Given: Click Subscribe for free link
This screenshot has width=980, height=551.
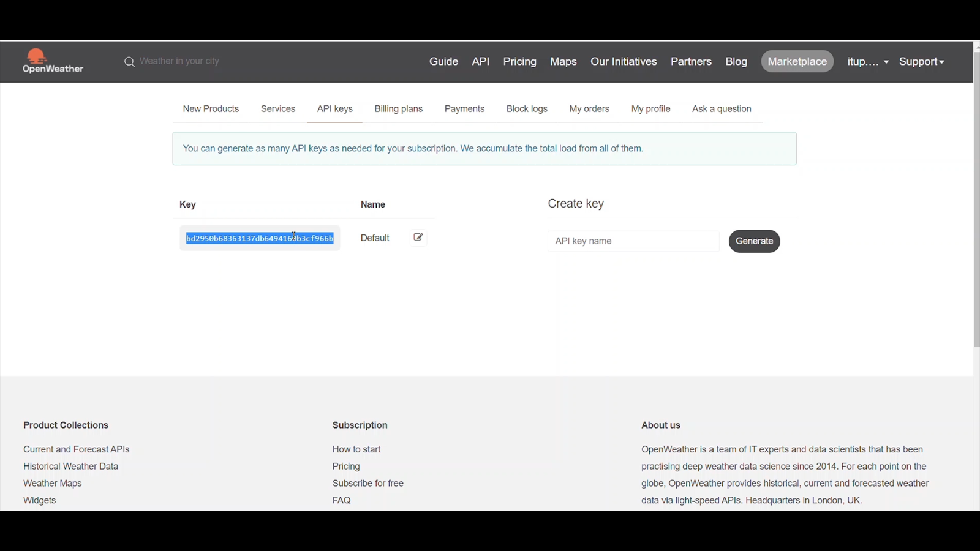Looking at the screenshot, I should pyautogui.click(x=368, y=484).
